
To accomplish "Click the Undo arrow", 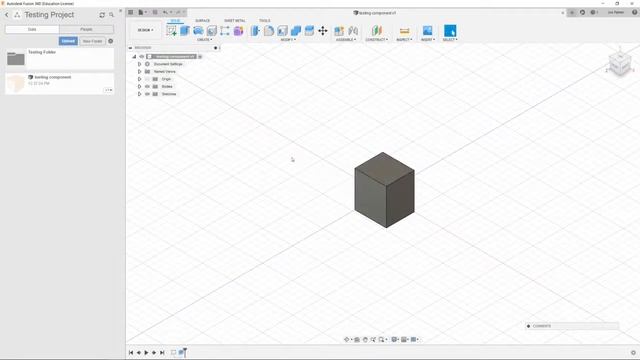I will pyautogui.click(x=166, y=12).
